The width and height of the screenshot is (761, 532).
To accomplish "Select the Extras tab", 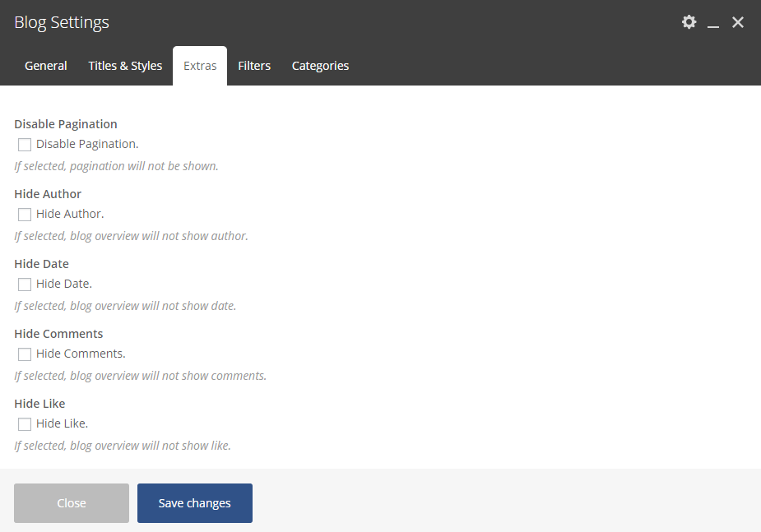I will point(200,66).
